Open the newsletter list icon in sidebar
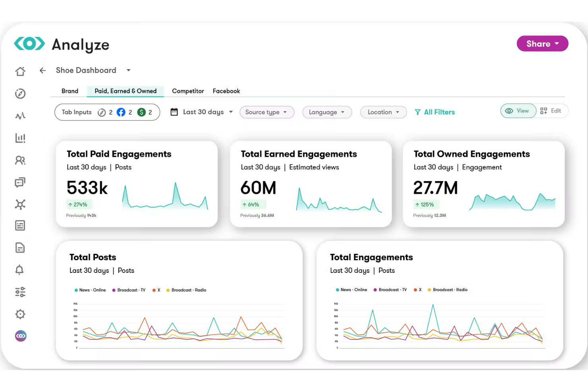The width and height of the screenshot is (588, 392). (x=20, y=226)
